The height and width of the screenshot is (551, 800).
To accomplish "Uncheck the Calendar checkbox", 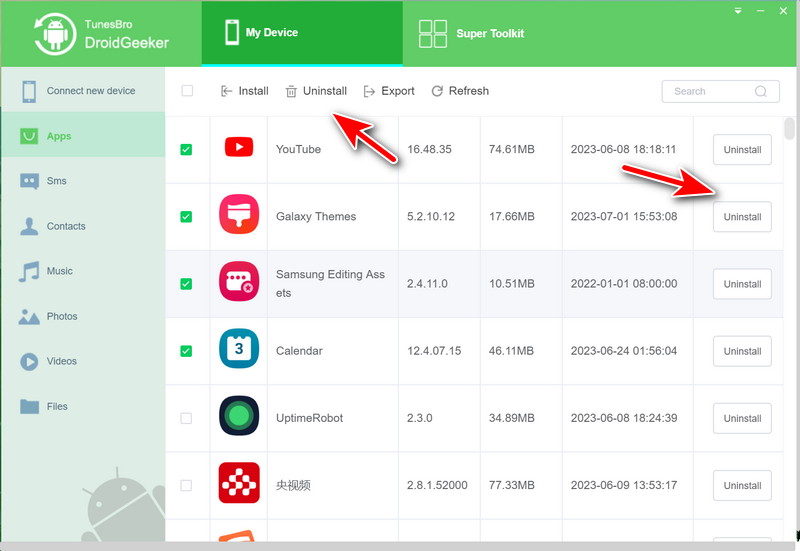I will 186,351.
